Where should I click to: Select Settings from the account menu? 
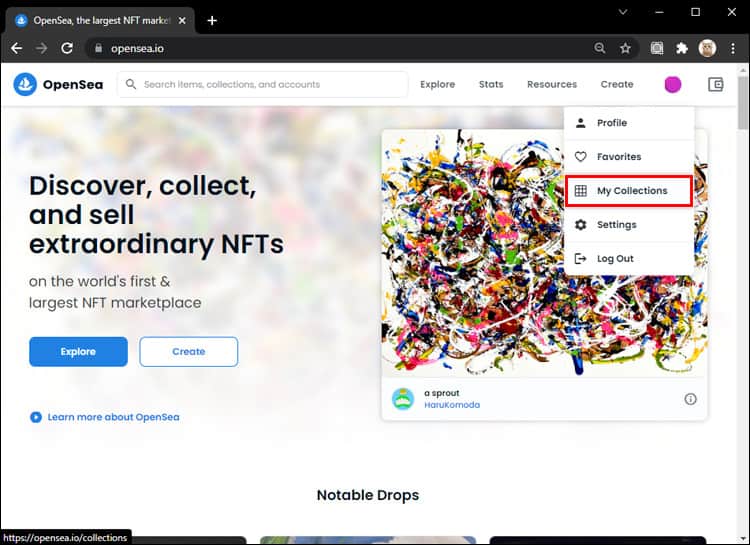(629, 224)
